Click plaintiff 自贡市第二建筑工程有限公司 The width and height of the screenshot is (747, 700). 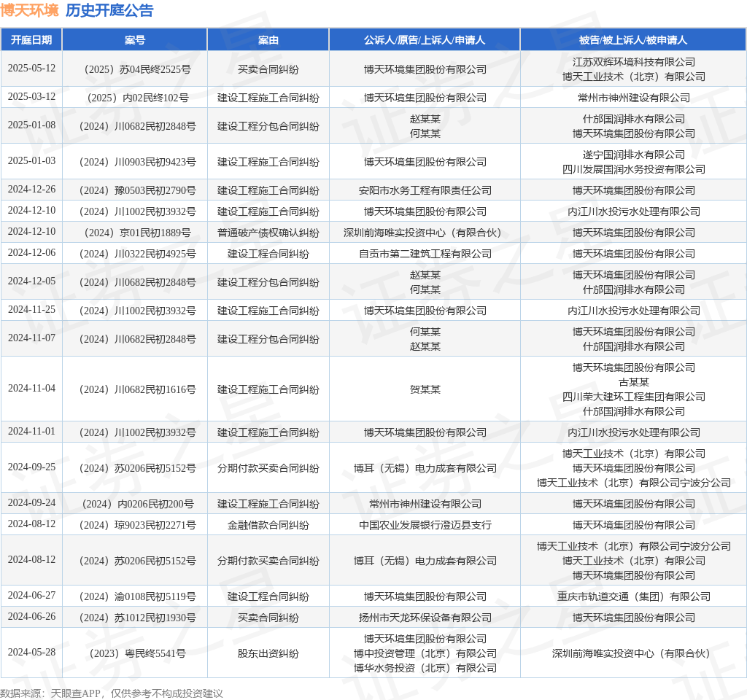coord(425,254)
